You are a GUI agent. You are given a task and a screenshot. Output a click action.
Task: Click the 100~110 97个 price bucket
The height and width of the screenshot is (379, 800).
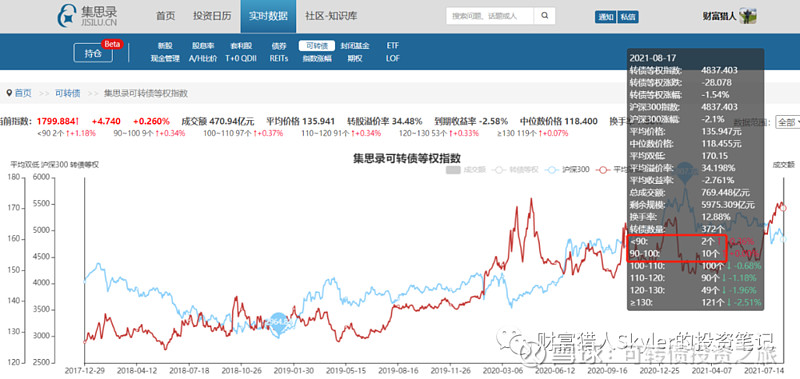tap(243, 133)
